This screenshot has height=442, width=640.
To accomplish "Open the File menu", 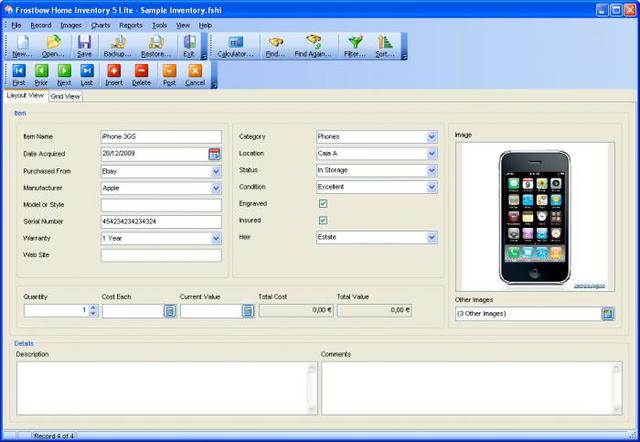I will click(16, 25).
